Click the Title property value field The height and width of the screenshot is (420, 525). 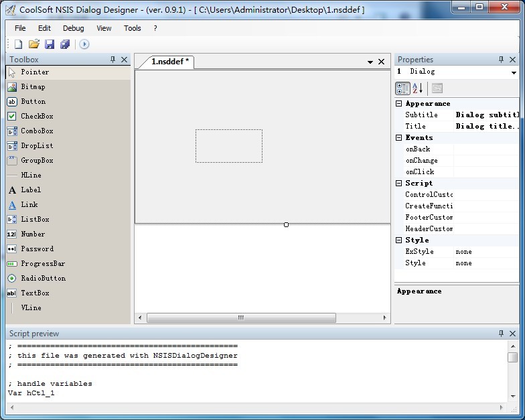coord(486,127)
